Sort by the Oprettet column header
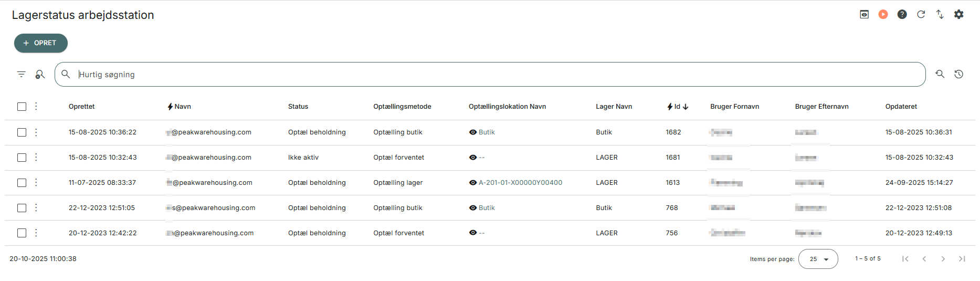This screenshot has height=281, width=980. click(x=81, y=107)
